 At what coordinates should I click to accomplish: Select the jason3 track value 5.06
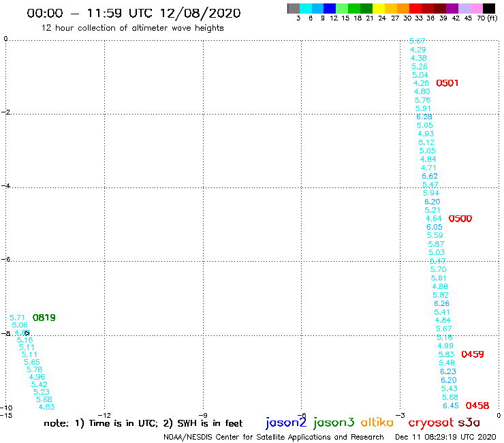tap(20, 325)
